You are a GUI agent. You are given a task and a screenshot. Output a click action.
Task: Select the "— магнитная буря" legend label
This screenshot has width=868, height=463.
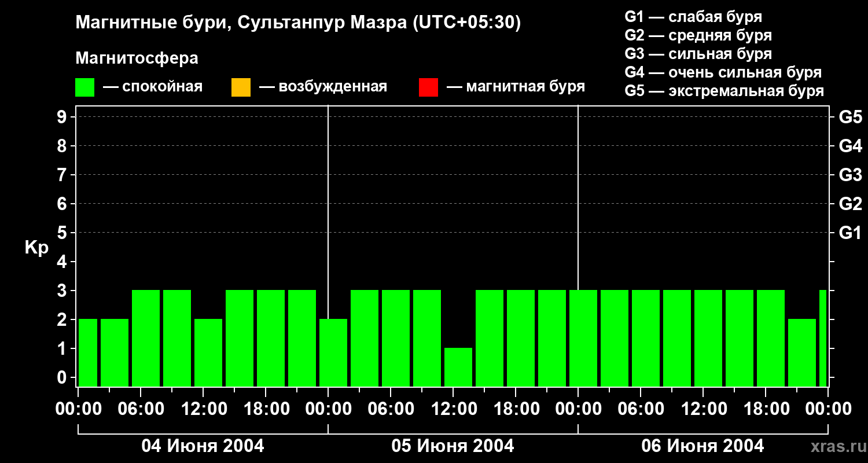[516, 87]
